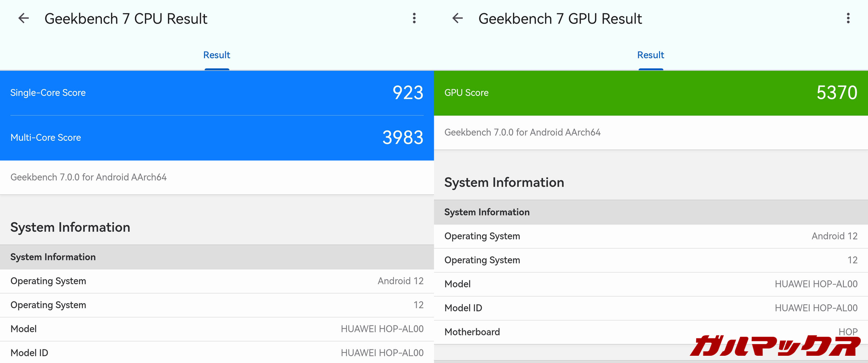Click Operating System value 12 in CPU panel
868x363 pixels.
[x=418, y=305]
